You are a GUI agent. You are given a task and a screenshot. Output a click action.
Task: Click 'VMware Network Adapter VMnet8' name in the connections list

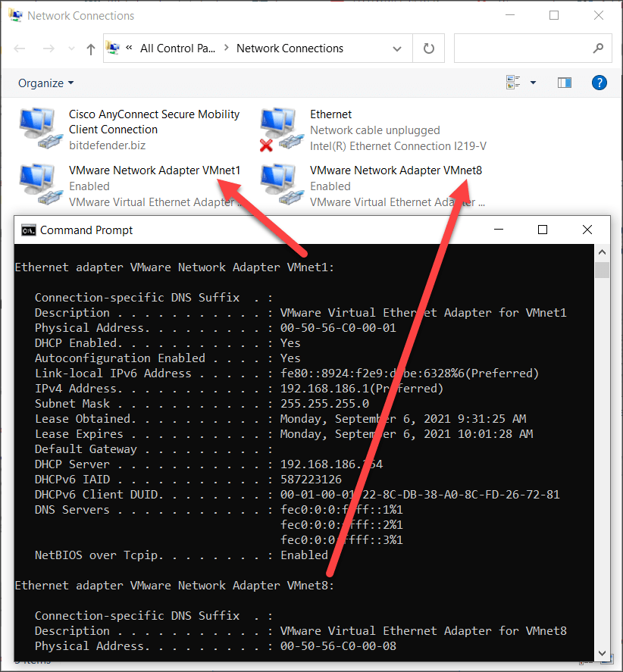(396, 170)
